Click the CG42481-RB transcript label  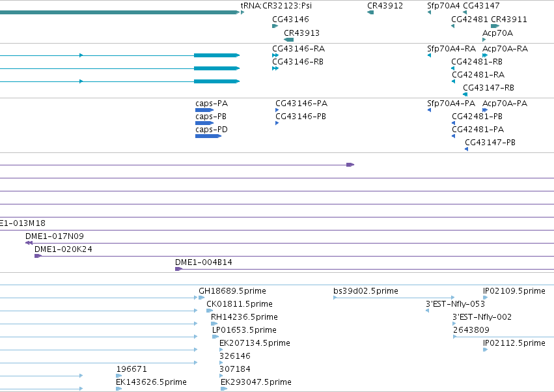[477, 61]
